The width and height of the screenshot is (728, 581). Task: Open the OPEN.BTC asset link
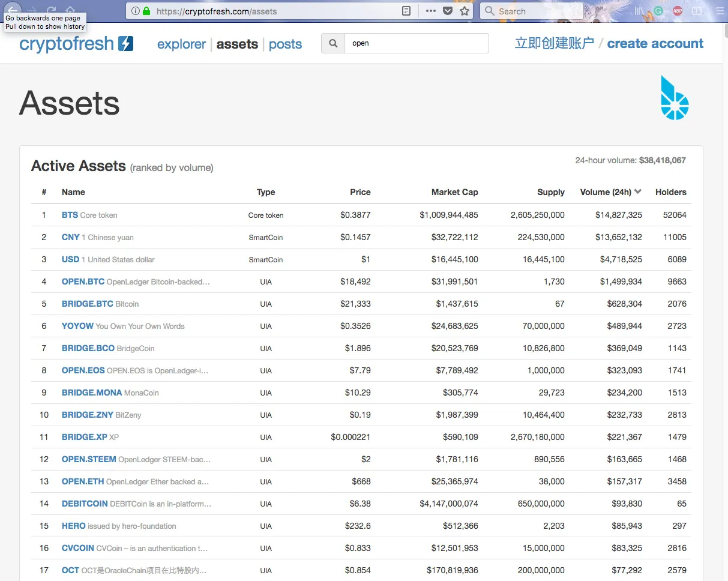(83, 281)
